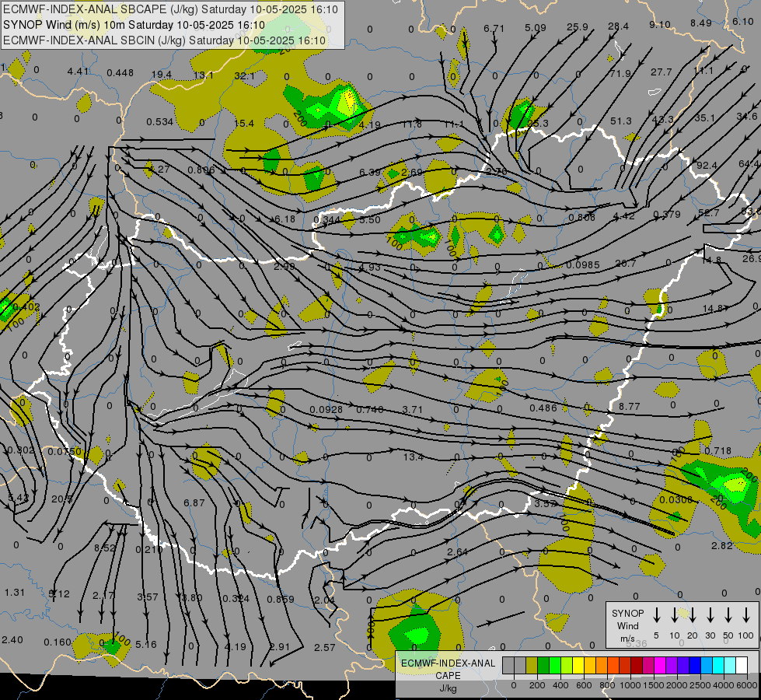The height and width of the screenshot is (700, 761).
Task: Select the bright magenta swatch in CAPE legend
Action: (x=660, y=665)
